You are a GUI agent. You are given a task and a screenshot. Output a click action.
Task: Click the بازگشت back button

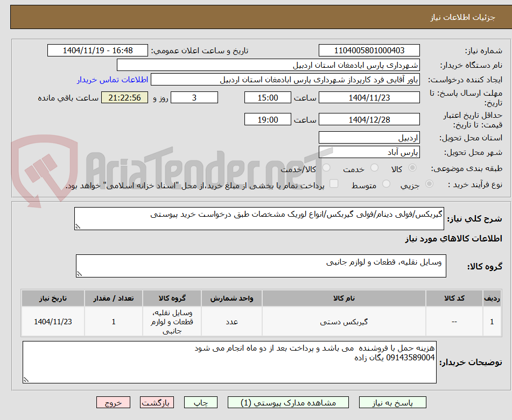pos(157,402)
